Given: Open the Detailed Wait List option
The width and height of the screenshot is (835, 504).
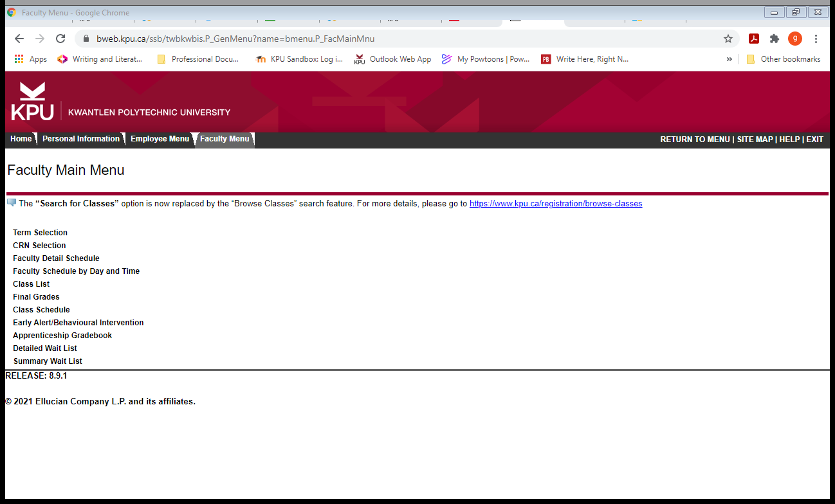Looking at the screenshot, I should [44, 348].
